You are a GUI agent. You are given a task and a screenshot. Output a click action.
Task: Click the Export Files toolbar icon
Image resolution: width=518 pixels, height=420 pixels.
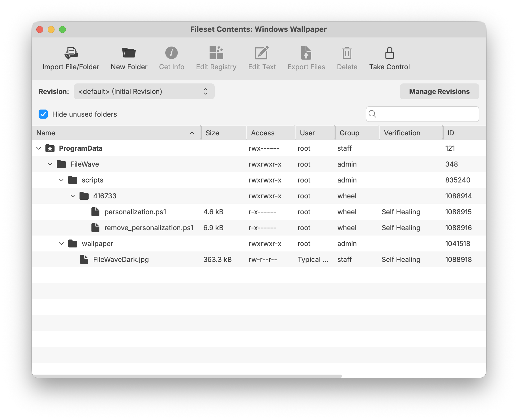coord(306,53)
